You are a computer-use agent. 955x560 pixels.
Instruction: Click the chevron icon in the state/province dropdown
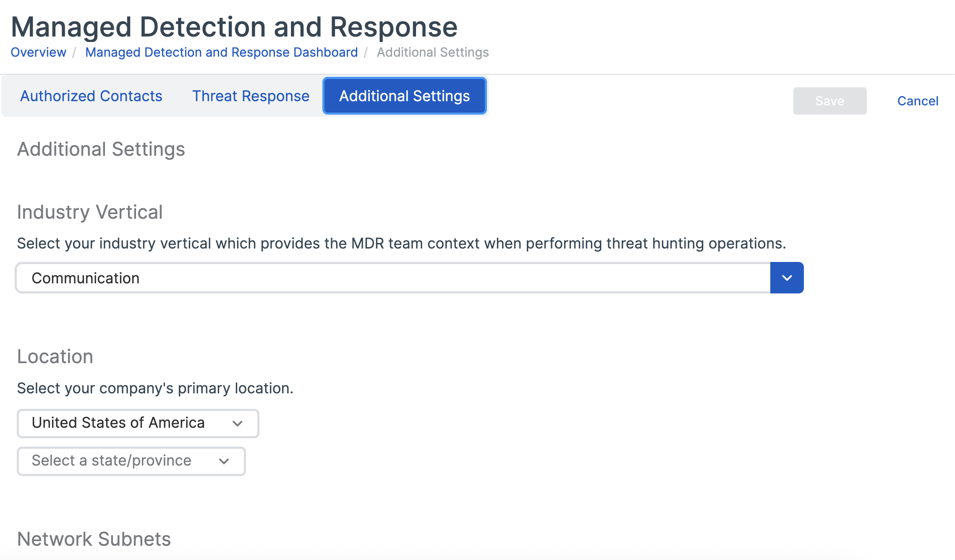(x=224, y=461)
